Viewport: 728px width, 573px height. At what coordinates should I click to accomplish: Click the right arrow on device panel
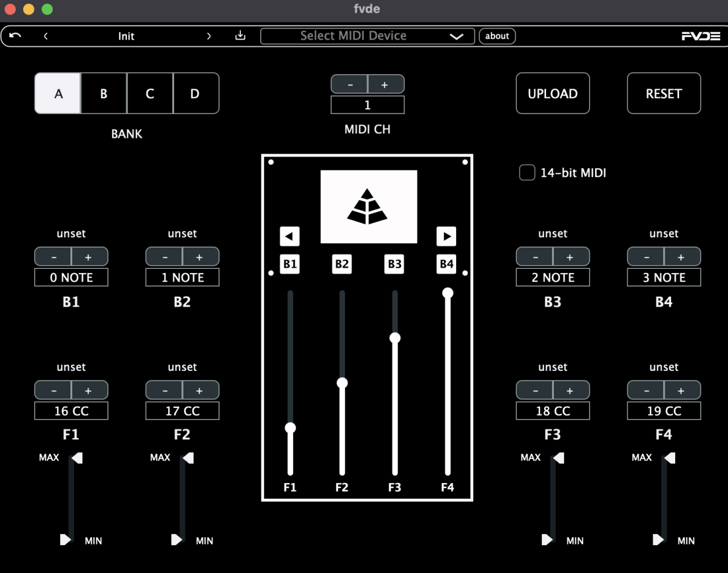pyautogui.click(x=447, y=236)
